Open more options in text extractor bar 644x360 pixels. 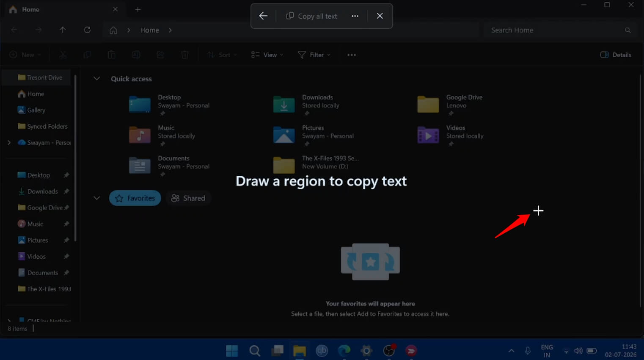(355, 16)
